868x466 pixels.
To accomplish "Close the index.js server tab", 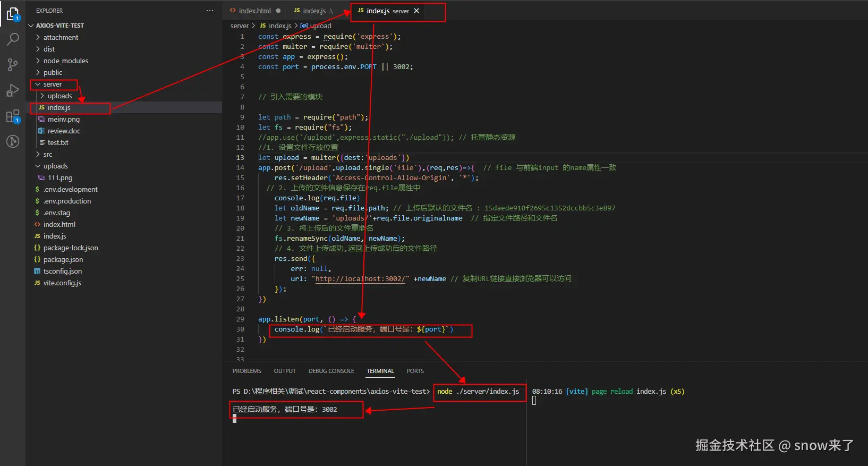I will coord(416,11).
